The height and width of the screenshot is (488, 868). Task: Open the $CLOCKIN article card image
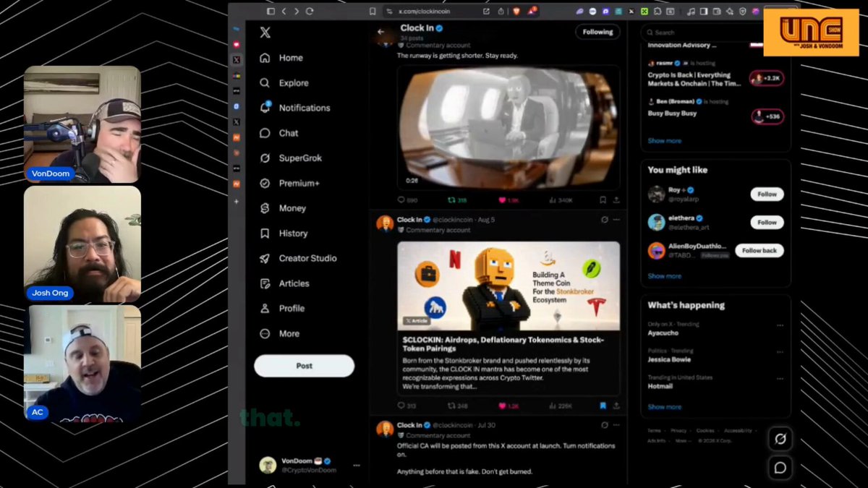point(509,286)
